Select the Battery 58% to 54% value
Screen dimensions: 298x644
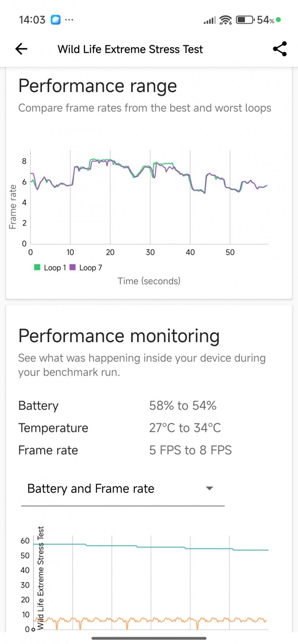click(x=183, y=406)
